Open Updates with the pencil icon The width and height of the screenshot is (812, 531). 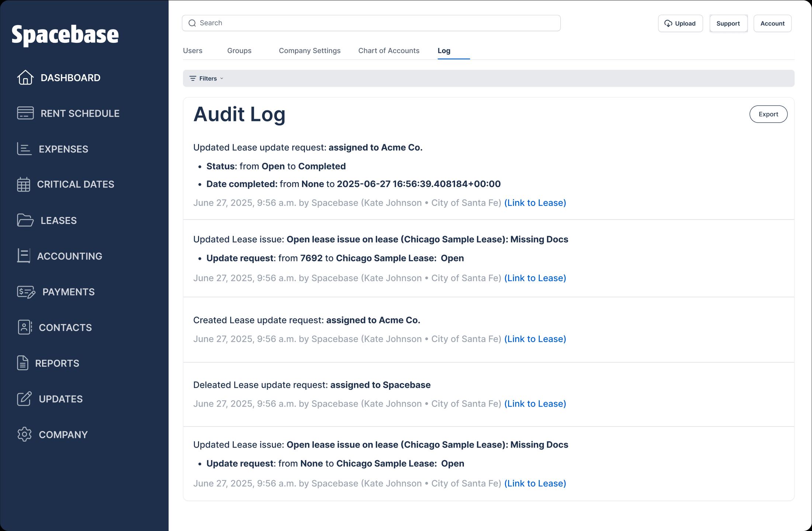tap(24, 399)
